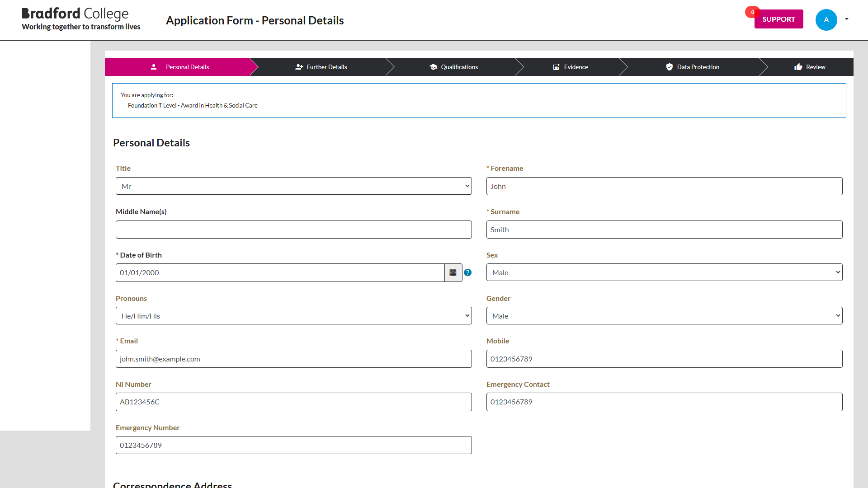Click the calendar picker icon
The image size is (868, 488).
453,272
